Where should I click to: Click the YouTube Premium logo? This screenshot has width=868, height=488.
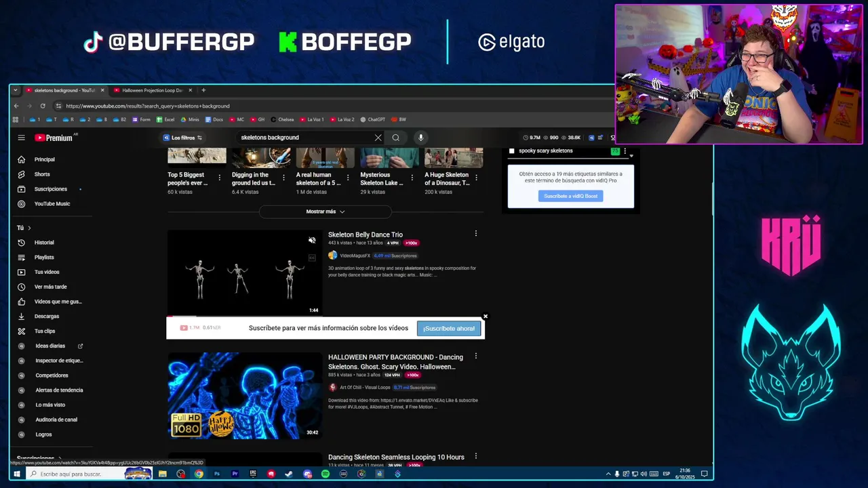[54, 138]
